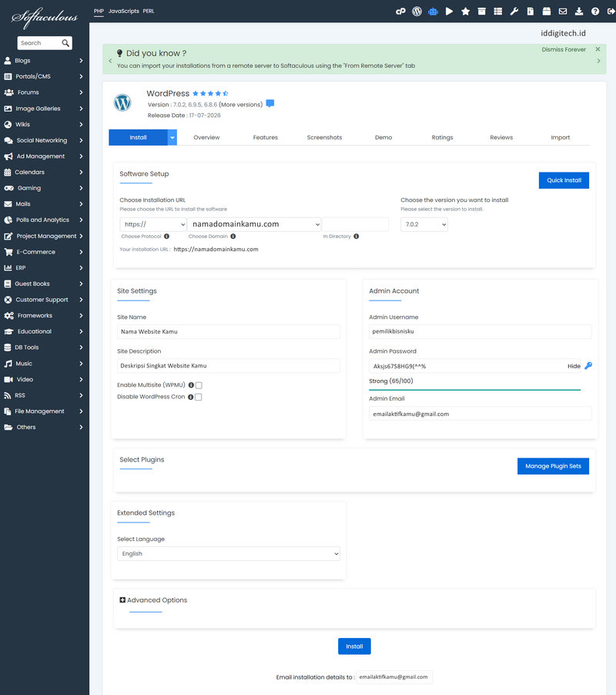Click the Site Name input field
The width and height of the screenshot is (616, 695).
tap(229, 331)
